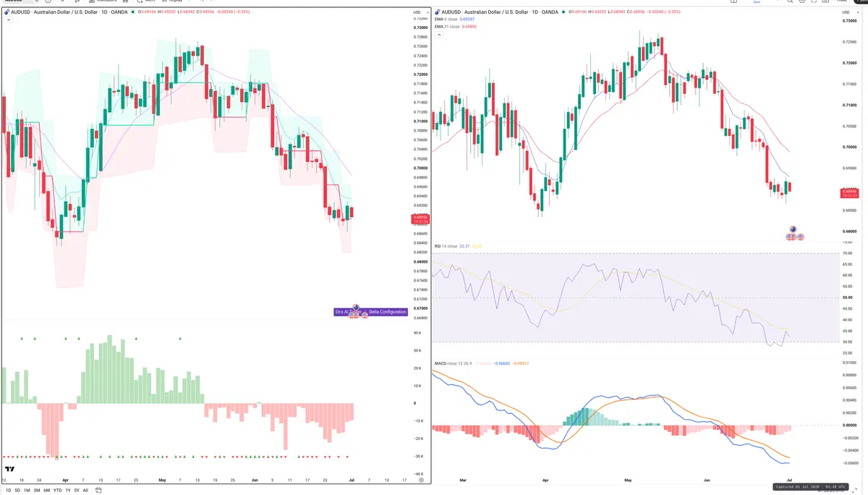Image resolution: width=868 pixels, height=495 pixels.
Task: Select the 1Y date range
Action: [x=67, y=491]
